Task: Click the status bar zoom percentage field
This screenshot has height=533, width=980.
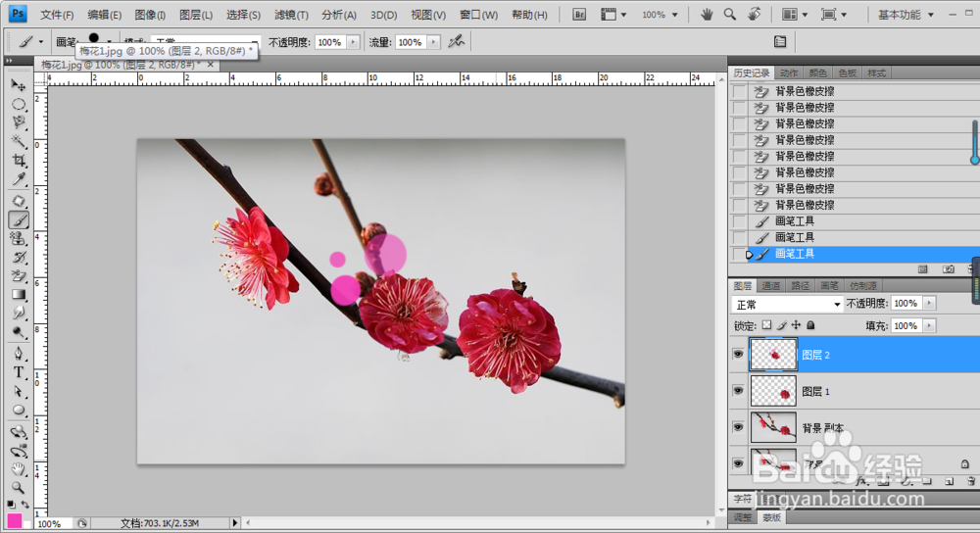Action: point(54,523)
